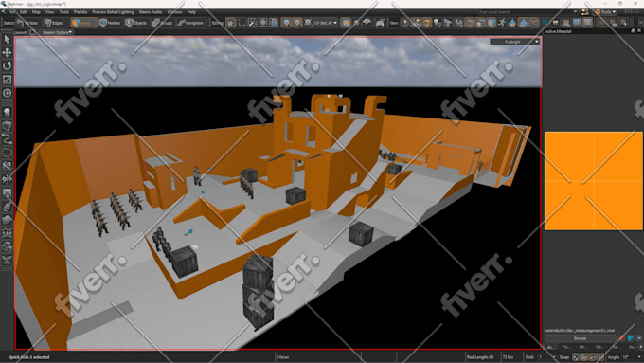The width and height of the screenshot is (644, 363).
Task: Switch to the 'Ob...' tab in material panel
Action: pos(599,348)
